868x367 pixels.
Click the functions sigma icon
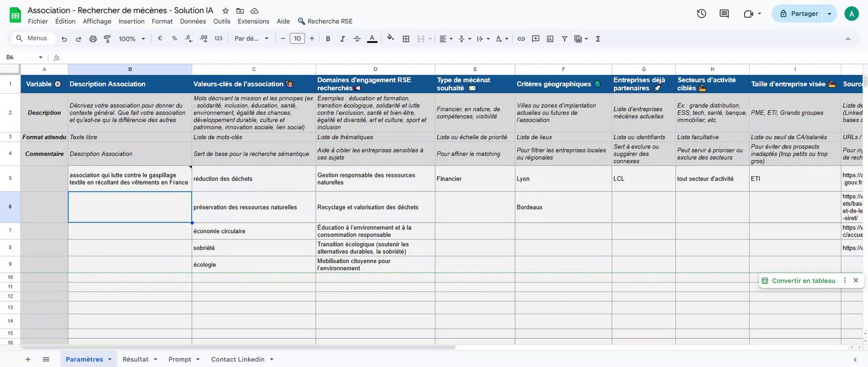598,39
